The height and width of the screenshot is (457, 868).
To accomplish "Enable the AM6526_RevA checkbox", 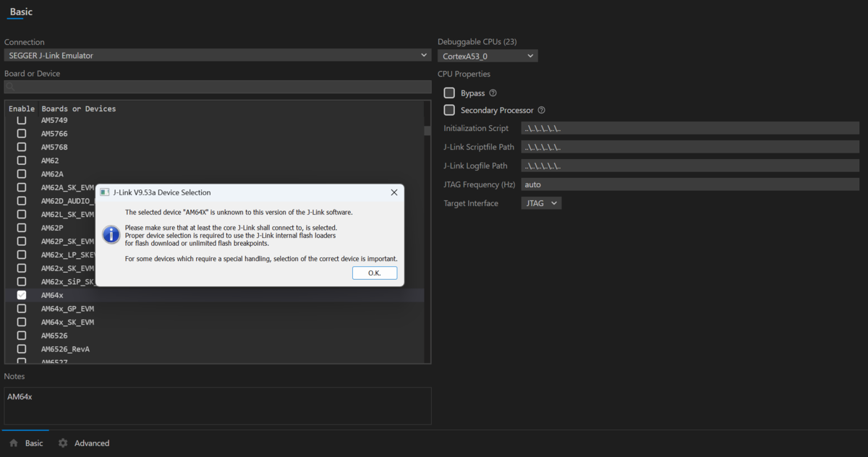I will [x=22, y=349].
